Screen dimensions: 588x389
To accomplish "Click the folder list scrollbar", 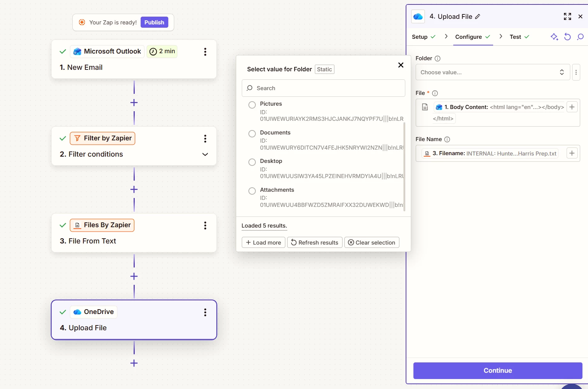I will (404, 166).
